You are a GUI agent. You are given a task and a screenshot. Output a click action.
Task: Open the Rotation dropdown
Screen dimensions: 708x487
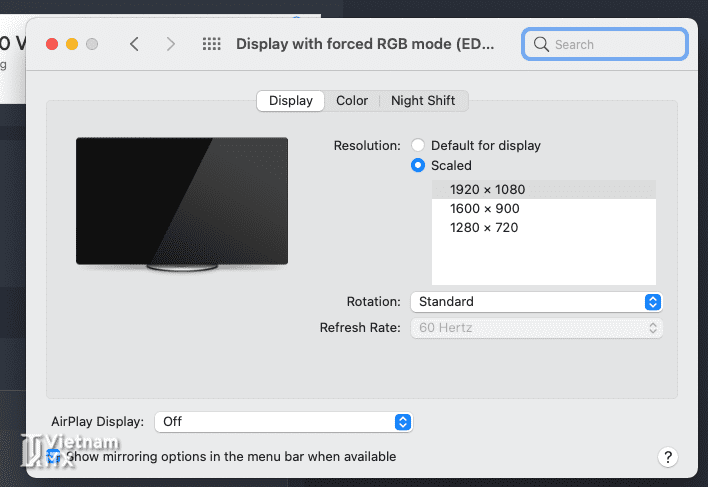coord(536,302)
